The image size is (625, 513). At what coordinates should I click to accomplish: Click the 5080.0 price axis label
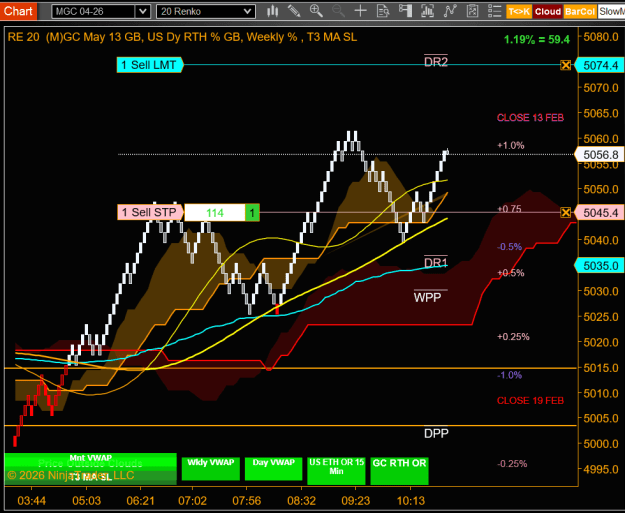pos(601,37)
